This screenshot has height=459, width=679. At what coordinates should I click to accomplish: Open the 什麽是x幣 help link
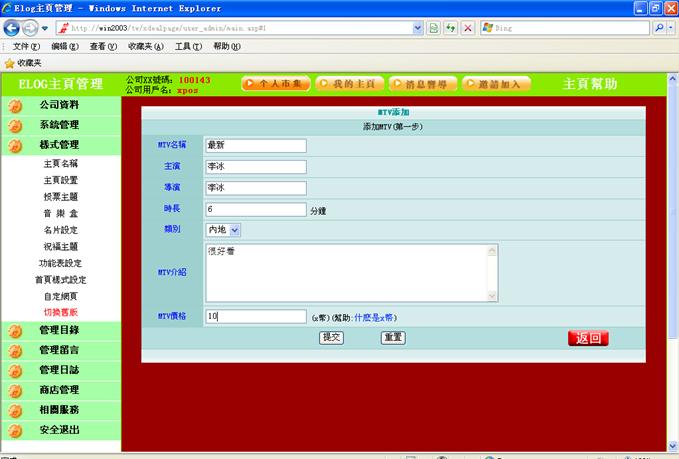pyautogui.click(x=376, y=317)
